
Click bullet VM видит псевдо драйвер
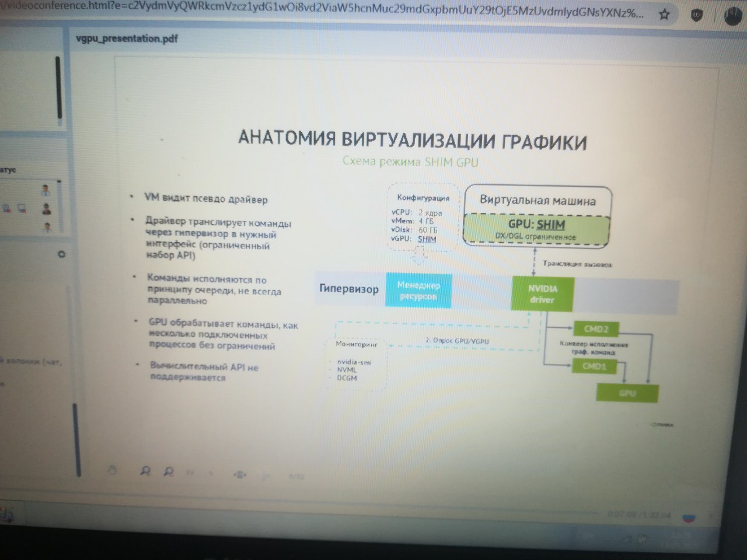(206, 198)
